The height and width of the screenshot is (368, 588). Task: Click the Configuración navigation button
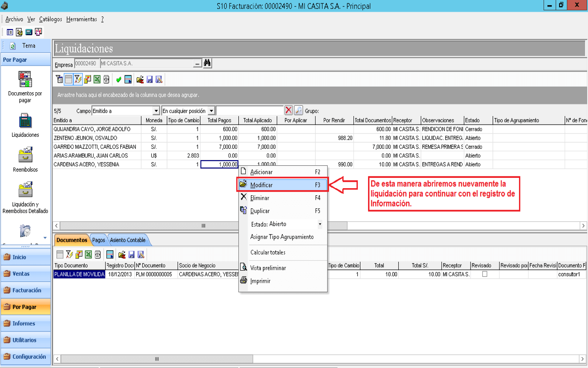tap(25, 357)
